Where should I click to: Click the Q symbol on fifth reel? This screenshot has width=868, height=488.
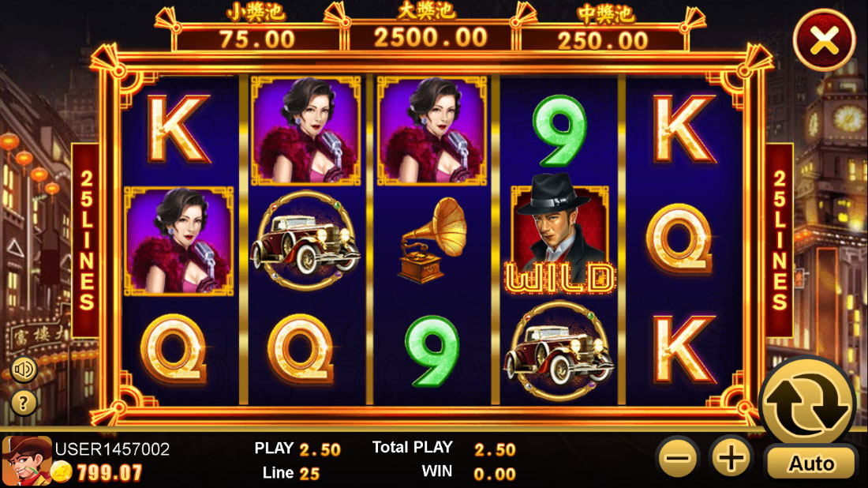(x=679, y=239)
